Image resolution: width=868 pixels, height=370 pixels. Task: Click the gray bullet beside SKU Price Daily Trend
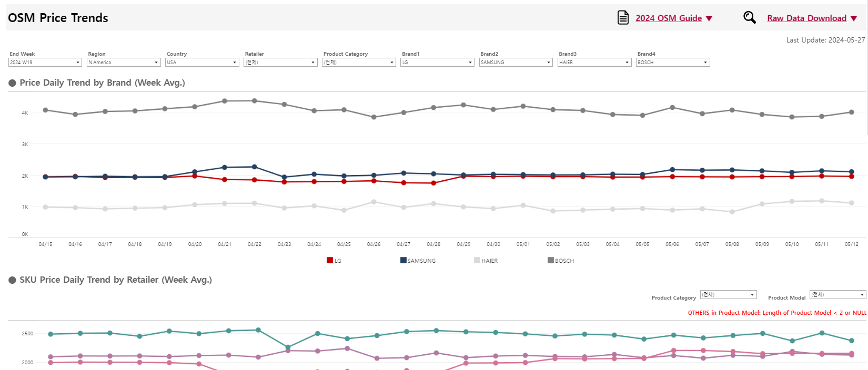tap(12, 280)
